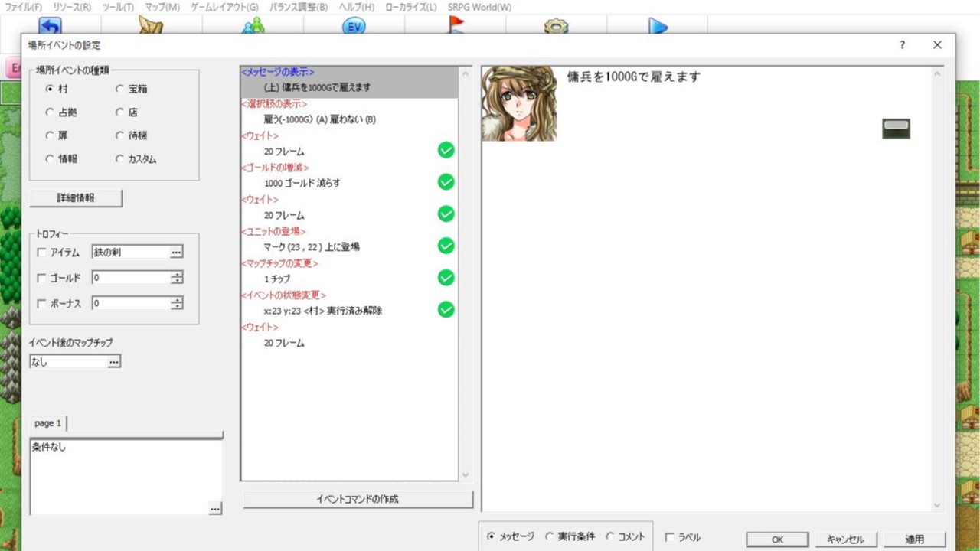The image size is (980, 551).
Task: Select the page 1 tab
Action: 47,422
